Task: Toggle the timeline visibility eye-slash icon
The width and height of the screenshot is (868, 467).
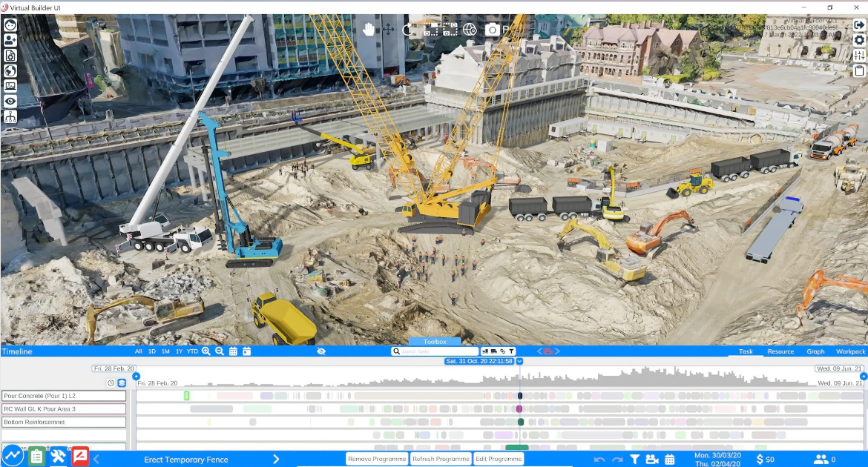Action: (x=321, y=351)
